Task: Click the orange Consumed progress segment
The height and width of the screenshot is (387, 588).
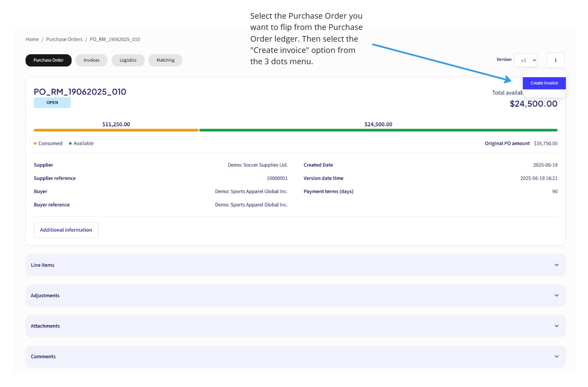Action: click(x=116, y=130)
